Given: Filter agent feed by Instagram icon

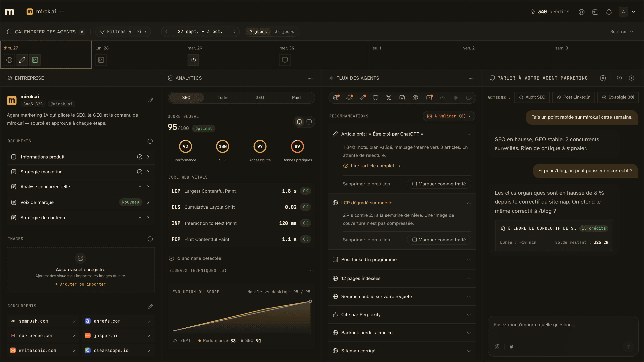Looking at the screenshot, I should coord(402,98).
